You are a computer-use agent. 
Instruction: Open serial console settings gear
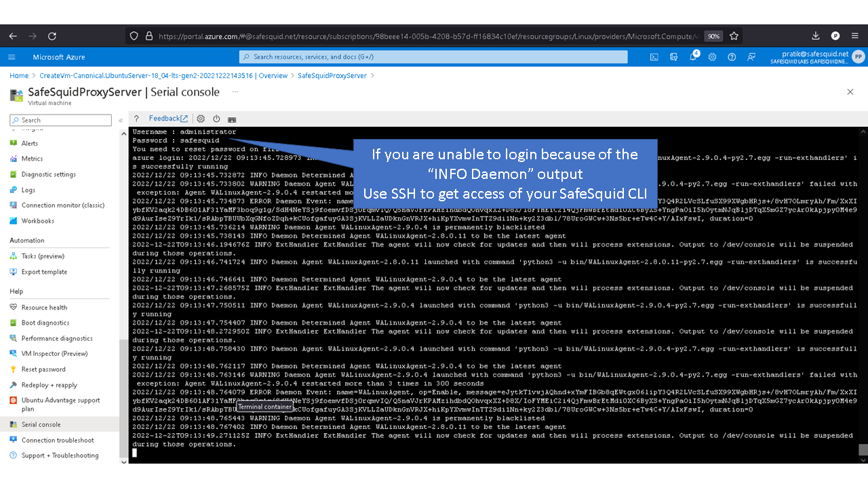click(x=201, y=119)
